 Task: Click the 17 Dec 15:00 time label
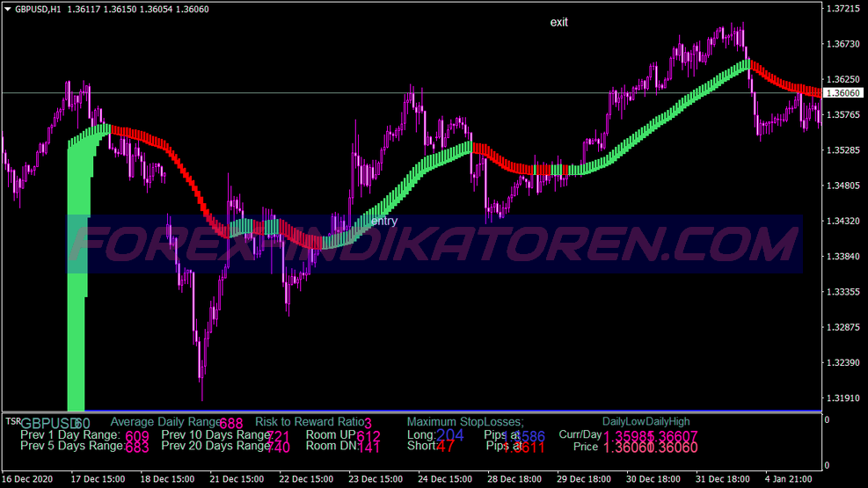98,479
